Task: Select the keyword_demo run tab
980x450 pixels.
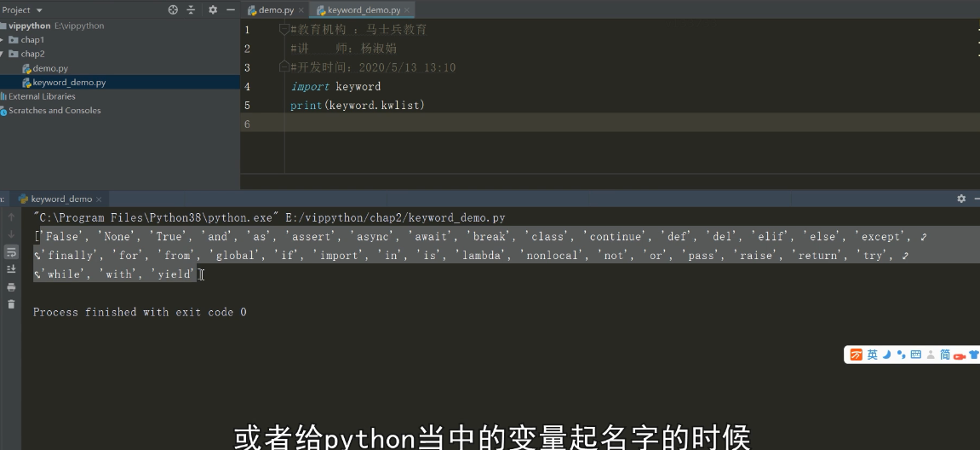Action: (60, 199)
